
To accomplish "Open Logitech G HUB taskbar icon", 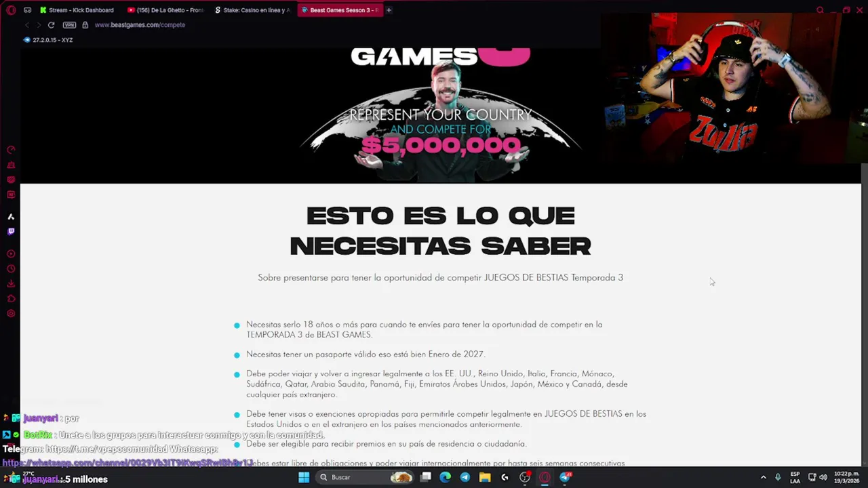I will point(505,477).
